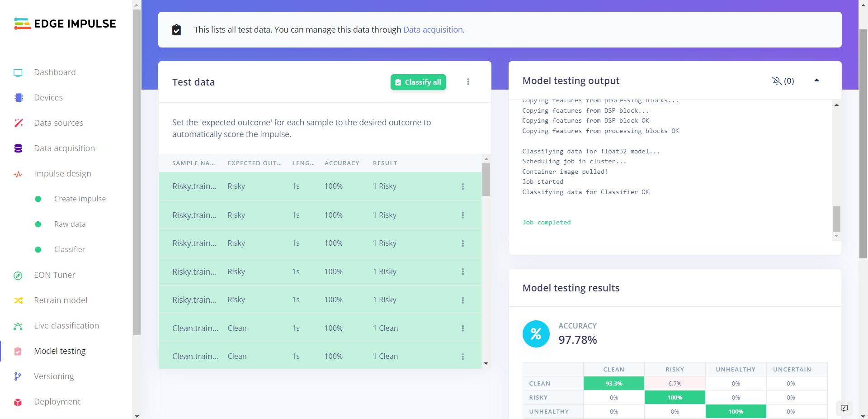The height and width of the screenshot is (419, 868).
Task: Open the Dashboard monitor icon
Action: 18,72
